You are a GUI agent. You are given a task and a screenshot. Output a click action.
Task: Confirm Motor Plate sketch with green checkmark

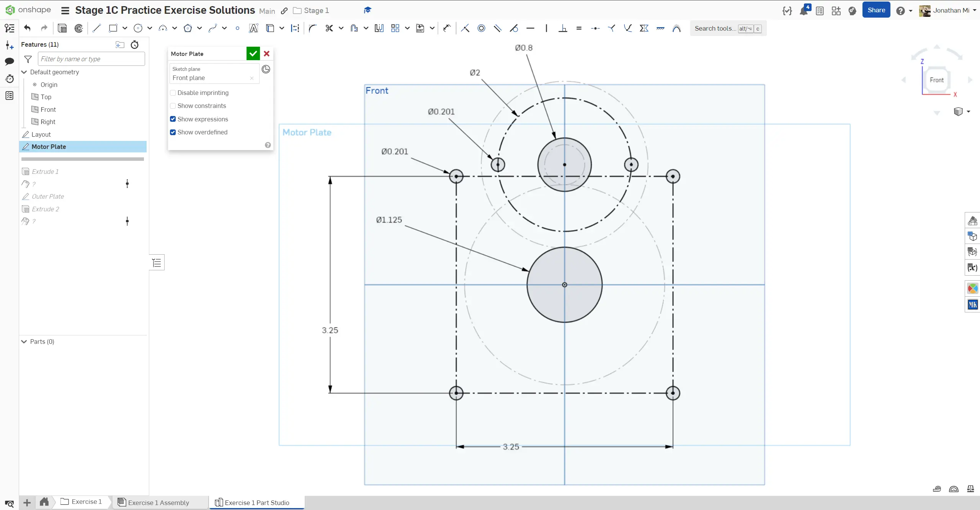tap(253, 54)
